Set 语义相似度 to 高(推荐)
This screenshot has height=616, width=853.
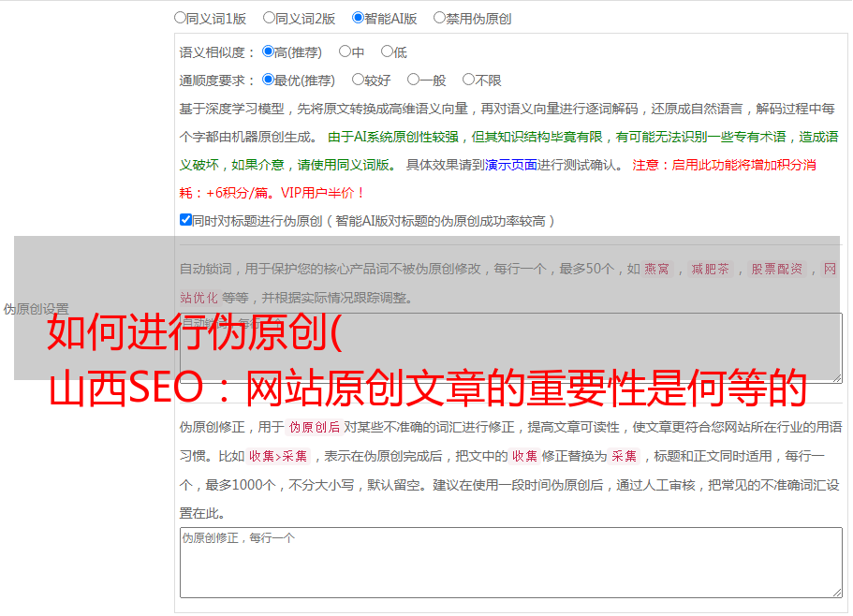268,52
